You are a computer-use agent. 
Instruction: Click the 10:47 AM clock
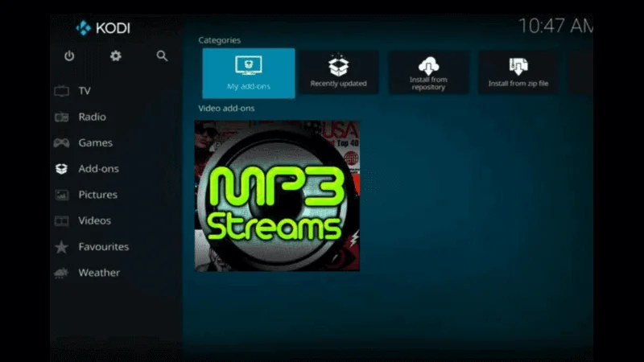tap(555, 26)
